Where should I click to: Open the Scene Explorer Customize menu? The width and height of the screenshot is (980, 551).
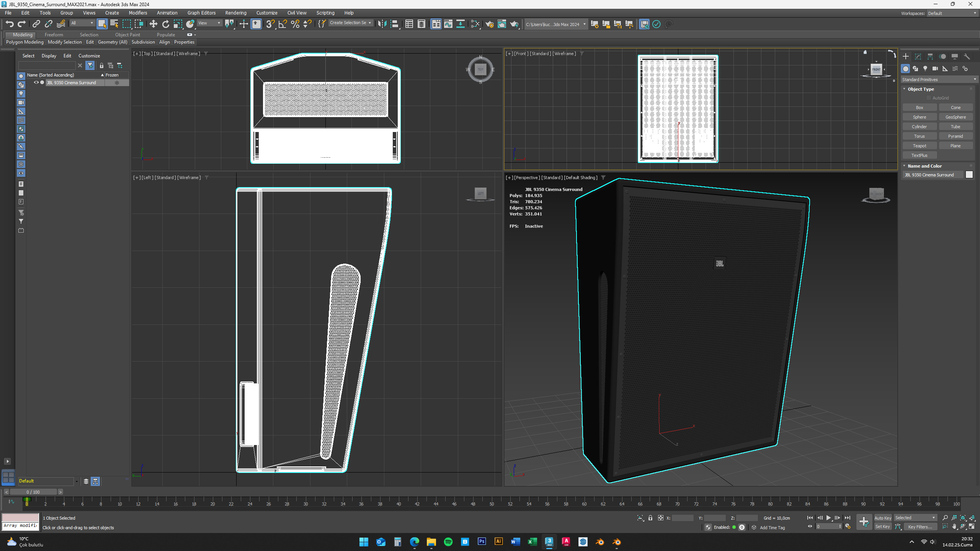[89, 56]
